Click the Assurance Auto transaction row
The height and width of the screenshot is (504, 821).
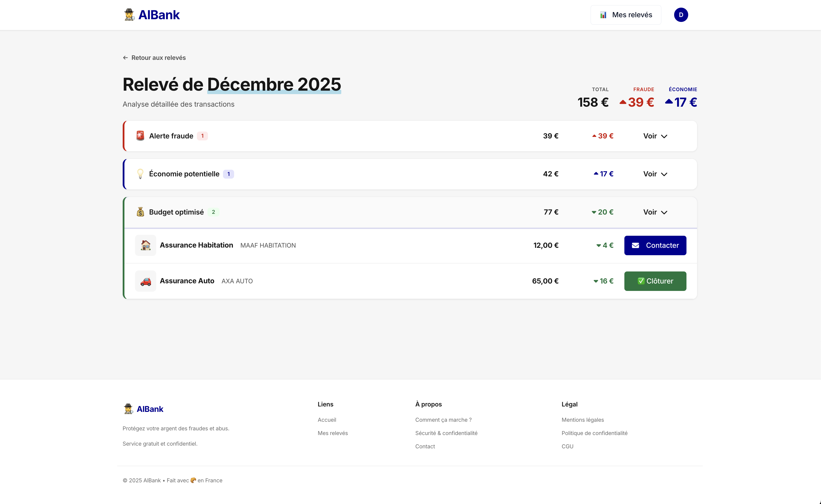click(x=367, y=281)
